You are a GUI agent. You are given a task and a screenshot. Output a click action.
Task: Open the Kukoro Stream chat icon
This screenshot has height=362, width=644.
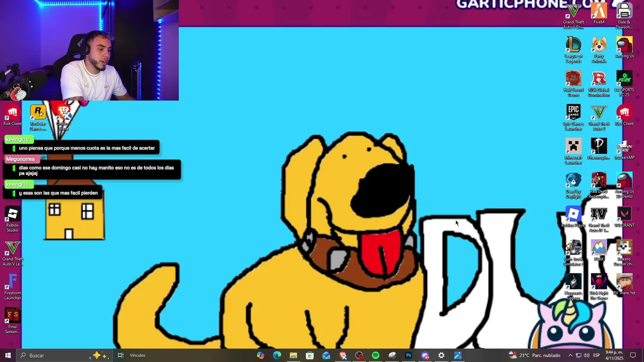pyautogui.click(x=624, y=252)
